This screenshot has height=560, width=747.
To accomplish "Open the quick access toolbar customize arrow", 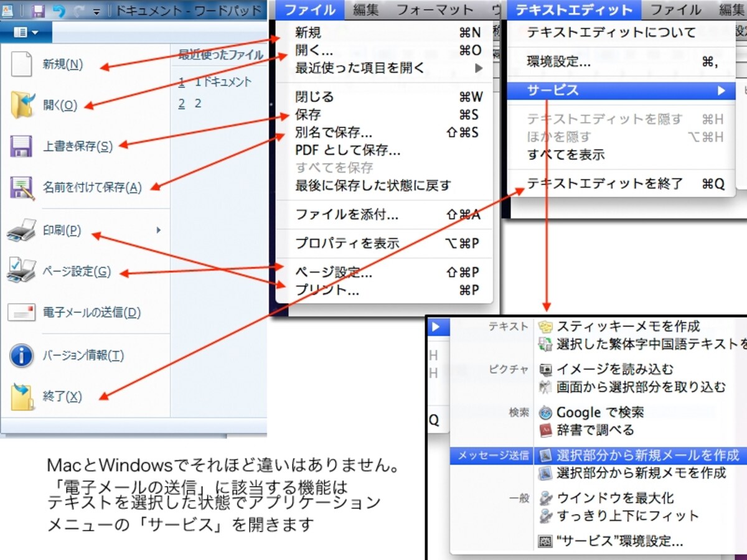I will [x=96, y=11].
